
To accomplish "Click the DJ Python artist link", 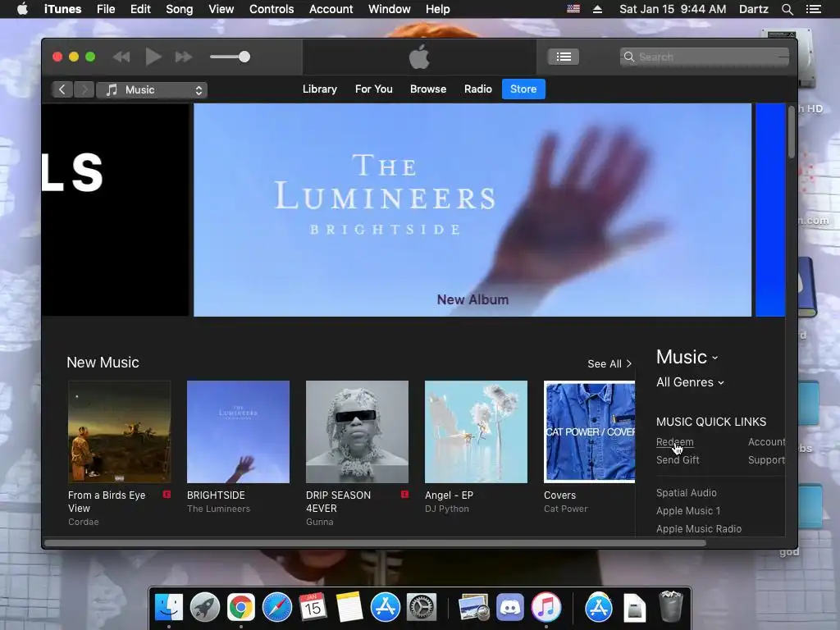I will pyautogui.click(x=447, y=509).
